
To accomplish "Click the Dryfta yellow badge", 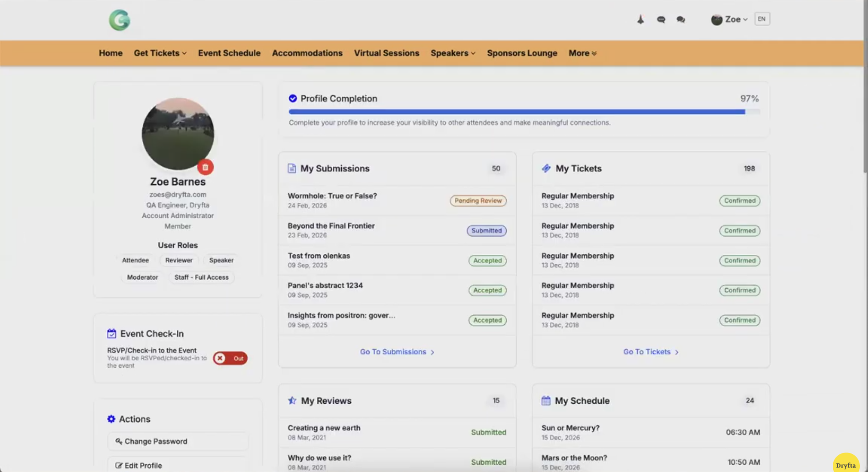I will click(x=845, y=465).
